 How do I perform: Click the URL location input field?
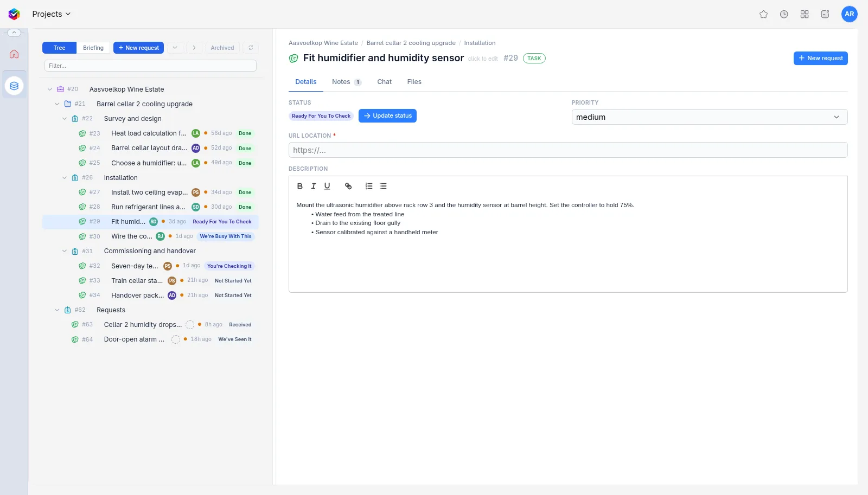click(x=568, y=150)
